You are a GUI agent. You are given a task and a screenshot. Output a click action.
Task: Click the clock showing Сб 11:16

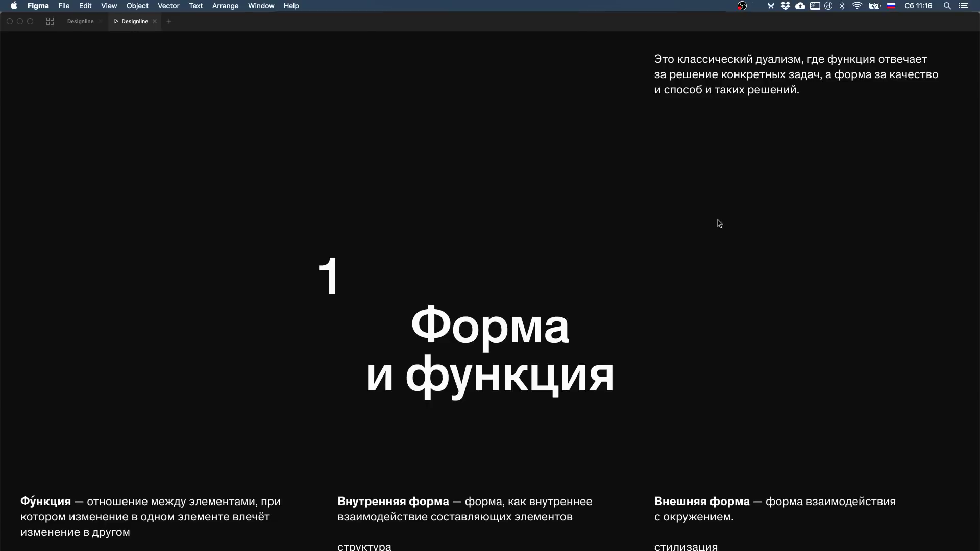tap(918, 6)
